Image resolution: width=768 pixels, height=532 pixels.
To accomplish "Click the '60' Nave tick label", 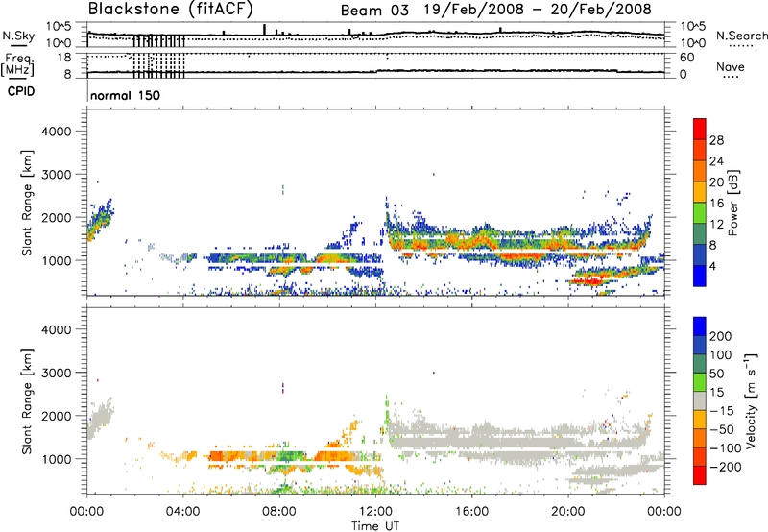I will (x=687, y=58).
